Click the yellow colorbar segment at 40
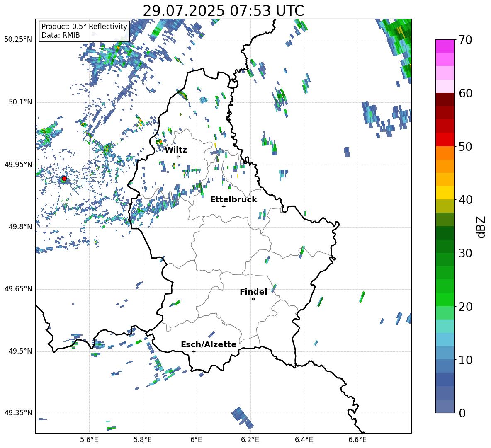 click(x=445, y=193)
